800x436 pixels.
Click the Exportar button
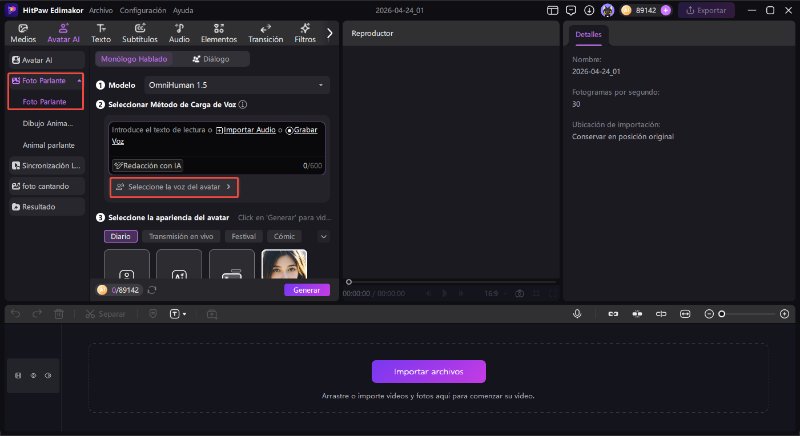pos(706,10)
